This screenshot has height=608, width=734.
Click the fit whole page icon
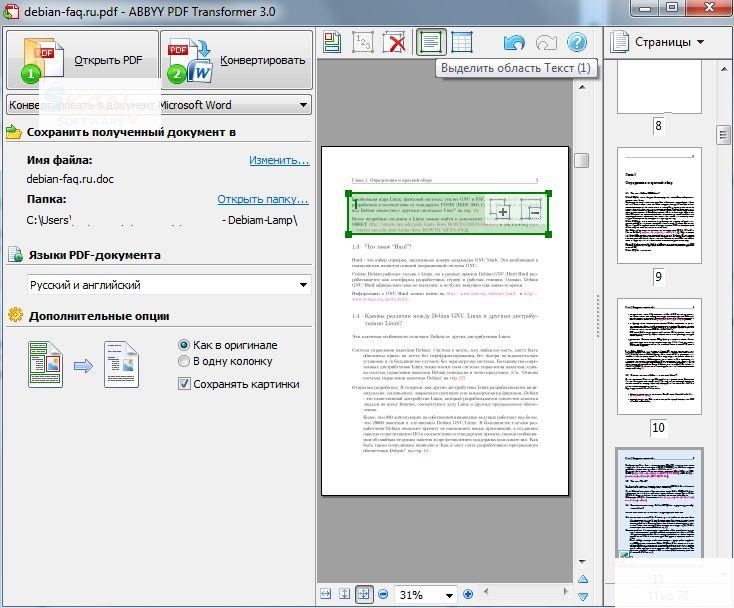(x=364, y=594)
